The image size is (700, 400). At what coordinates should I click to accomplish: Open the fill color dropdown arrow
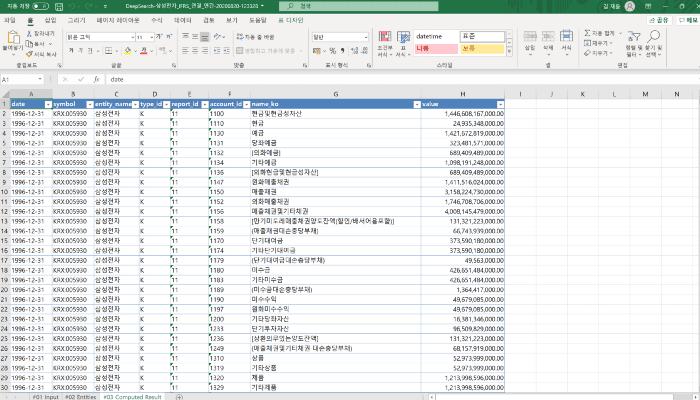(x=135, y=51)
